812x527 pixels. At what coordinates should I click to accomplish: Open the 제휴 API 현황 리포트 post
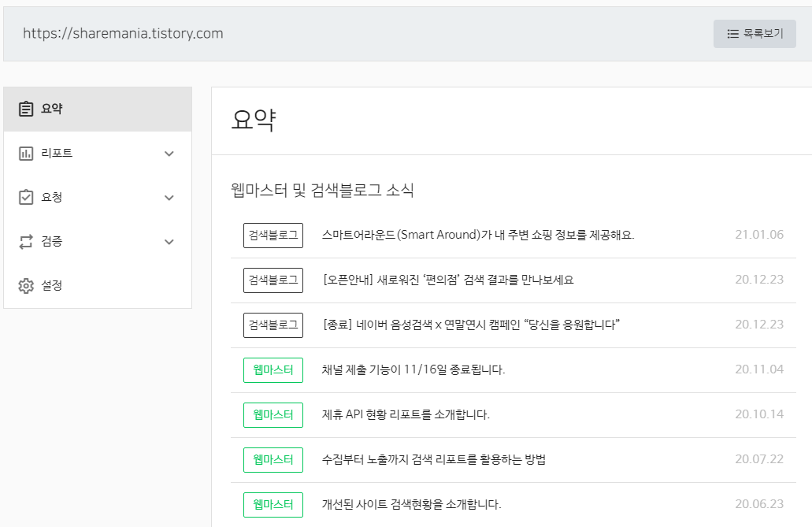[406, 414]
